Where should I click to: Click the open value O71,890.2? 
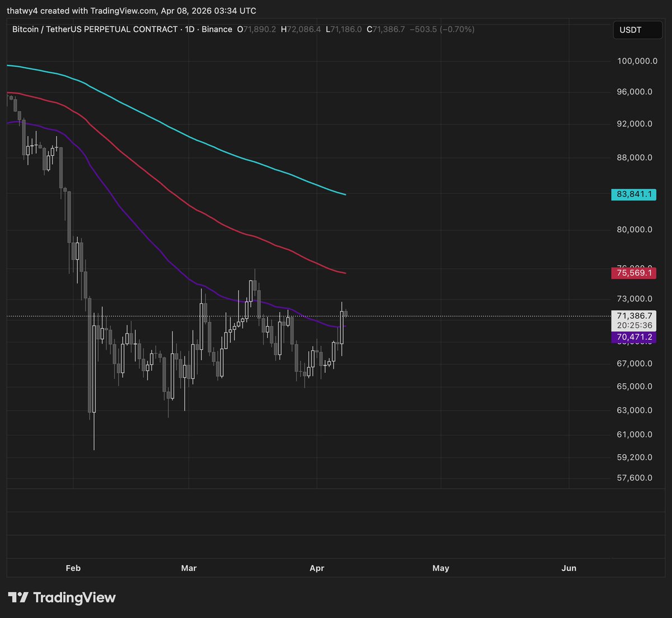(256, 29)
